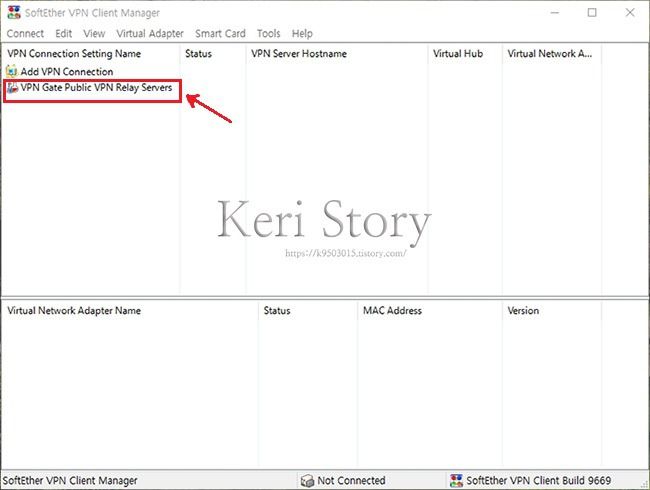This screenshot has width=650, height=490.
Task: Open the Connect menu
Action: click(x=25, y=34)
